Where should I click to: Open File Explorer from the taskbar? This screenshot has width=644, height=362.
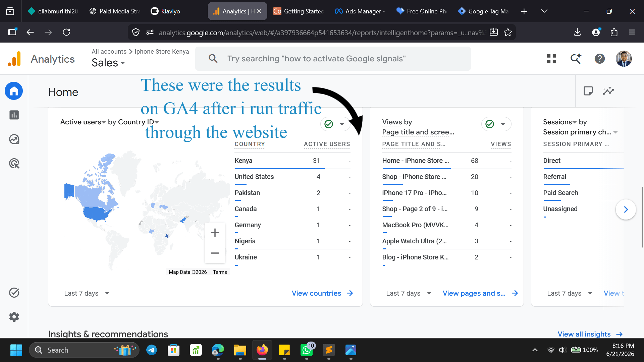(x=240, y=350)
